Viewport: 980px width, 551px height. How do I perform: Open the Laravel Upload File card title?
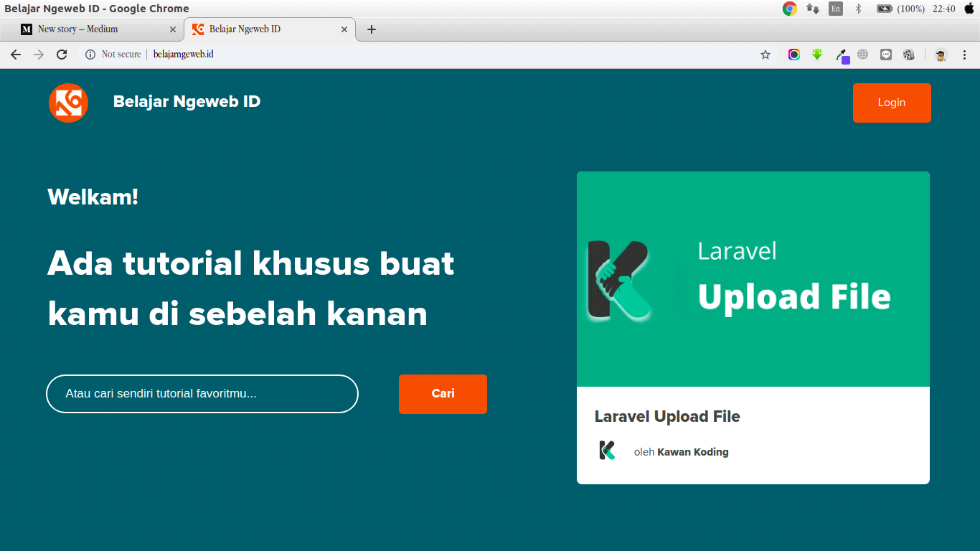click(667, 417)
